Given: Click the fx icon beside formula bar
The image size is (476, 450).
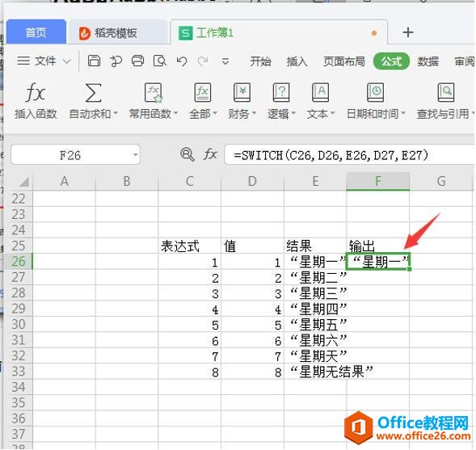Looking at the screenshot, I should pos(210,154).
